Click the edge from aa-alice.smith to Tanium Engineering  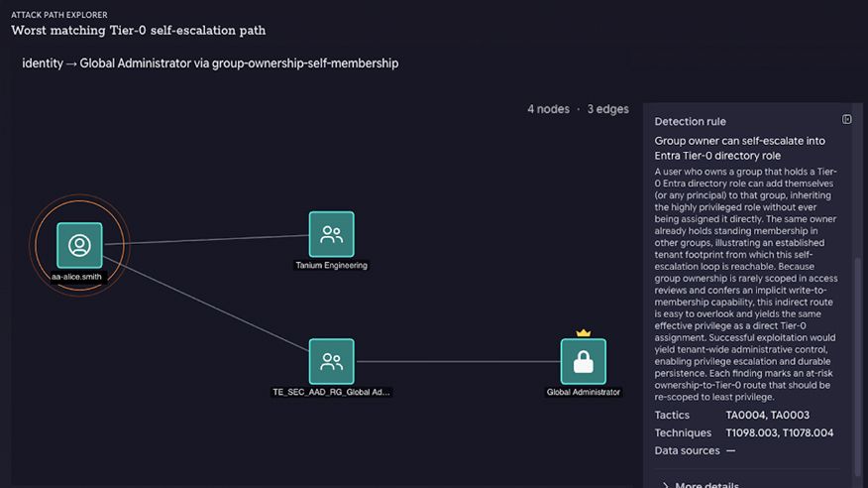(x=206, y=239)
